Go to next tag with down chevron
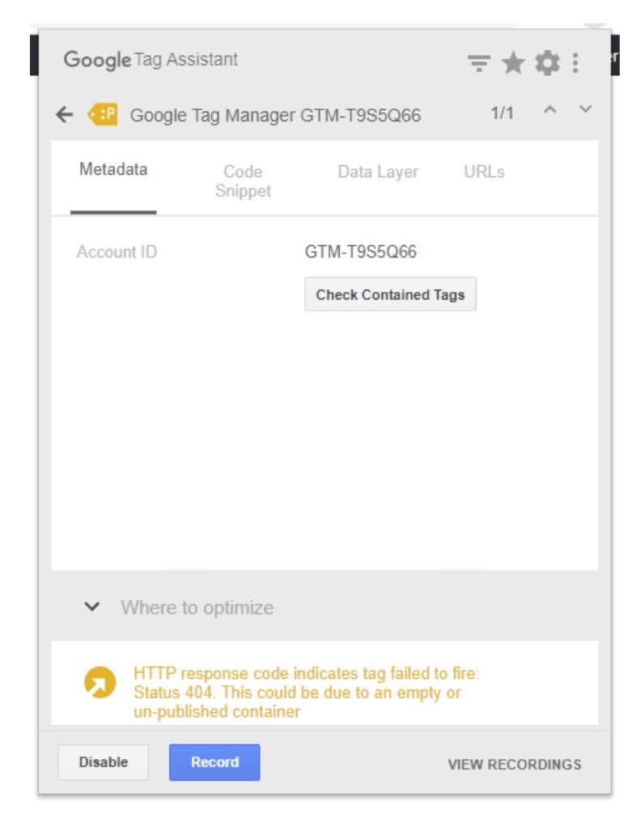This screenshot has width=644, height=827. pos(586,109)
